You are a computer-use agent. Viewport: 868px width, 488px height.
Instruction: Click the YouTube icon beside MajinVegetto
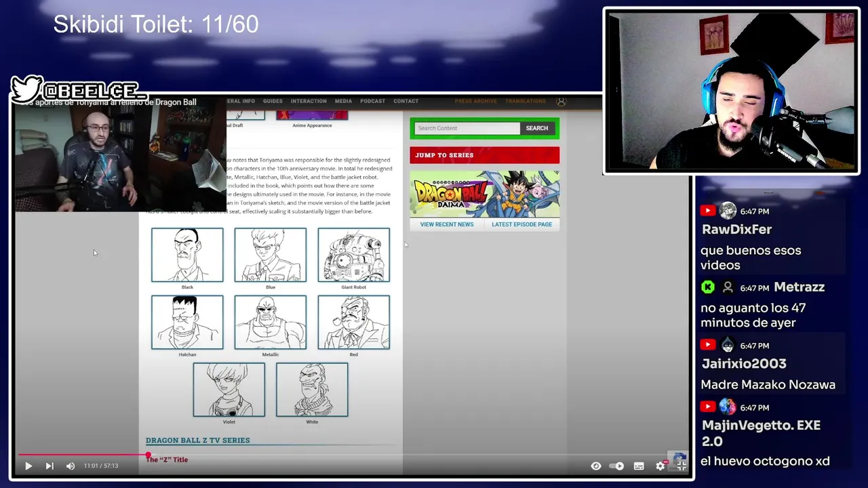coord(707,407)
